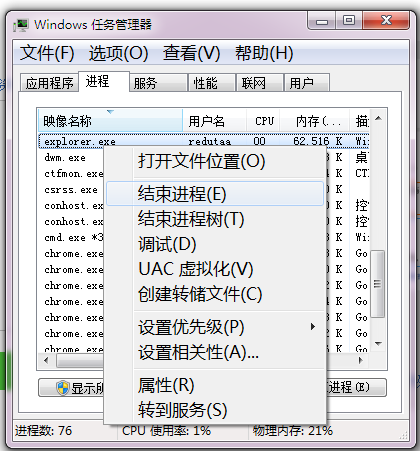
Task: Choose 属性(R) from context menu
Action: pos(215,385)
